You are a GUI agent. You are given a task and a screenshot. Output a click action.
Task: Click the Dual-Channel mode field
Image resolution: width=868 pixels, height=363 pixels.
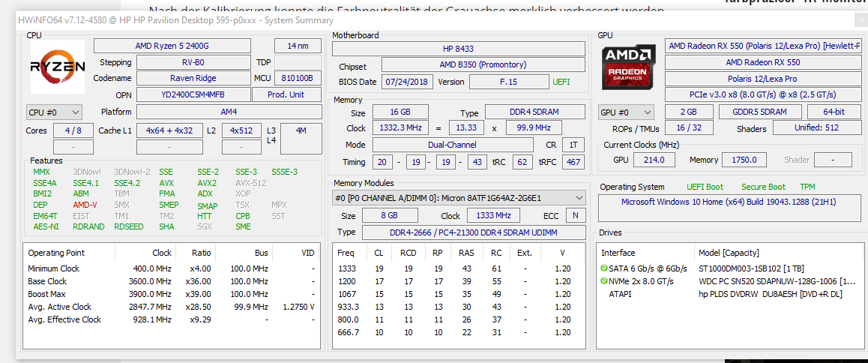[x=453, y=145]
